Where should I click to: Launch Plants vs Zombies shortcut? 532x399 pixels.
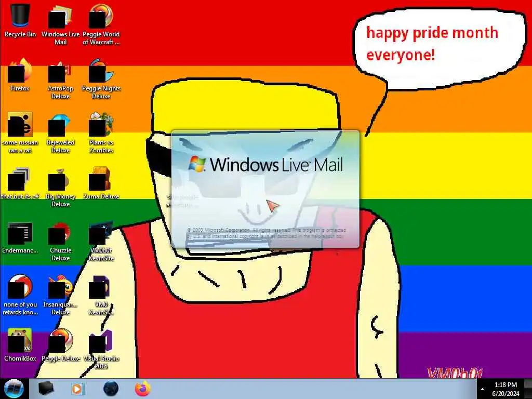click(x=101, y=132)
